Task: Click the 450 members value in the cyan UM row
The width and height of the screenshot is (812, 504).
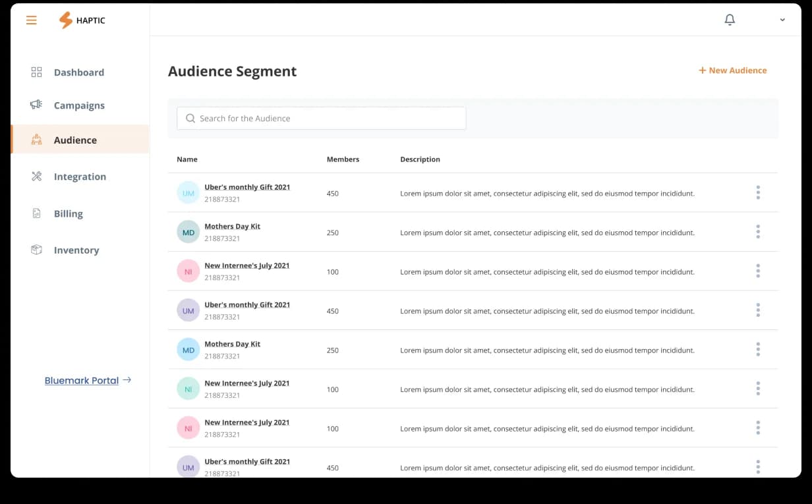Action: (333, 194)
